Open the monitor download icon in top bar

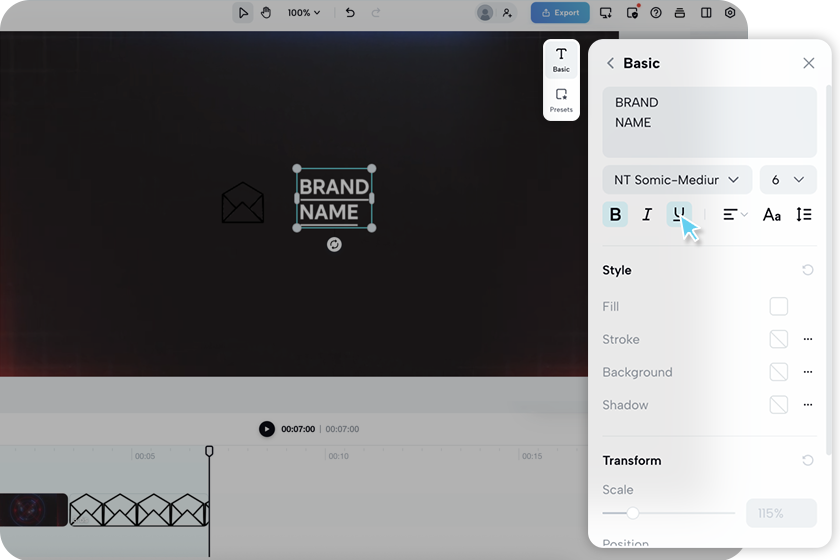click(x=605, y=12)
